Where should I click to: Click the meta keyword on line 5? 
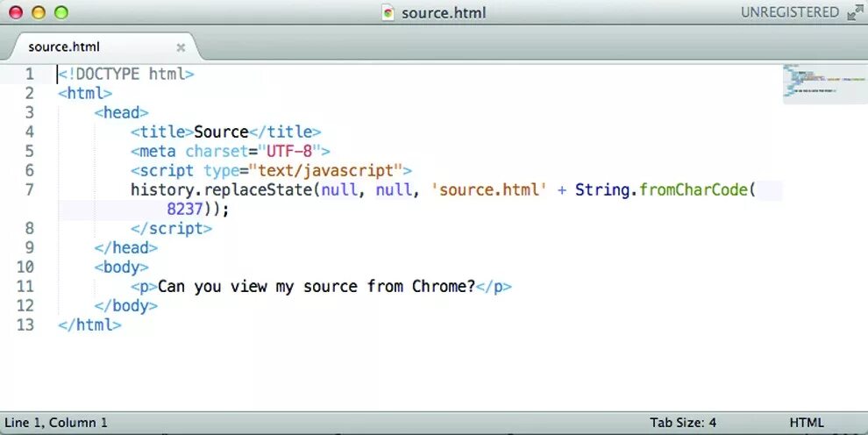click(x=158, y=151)
